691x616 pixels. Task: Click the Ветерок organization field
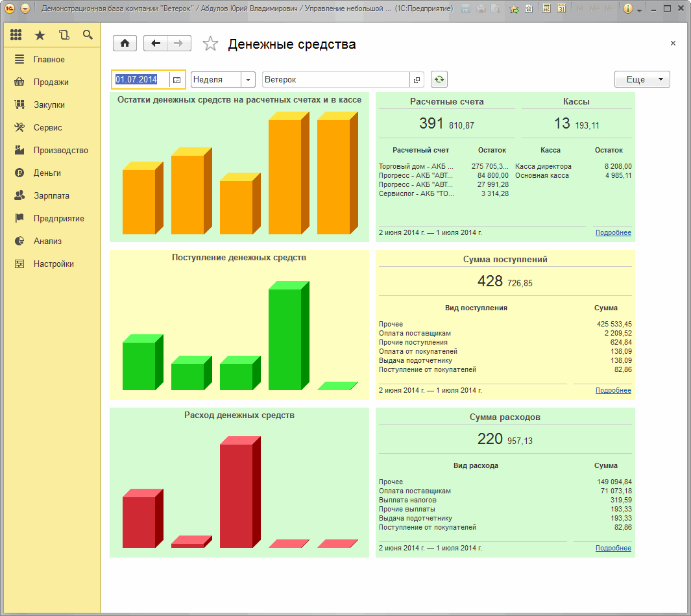click(x=336, y=80)
